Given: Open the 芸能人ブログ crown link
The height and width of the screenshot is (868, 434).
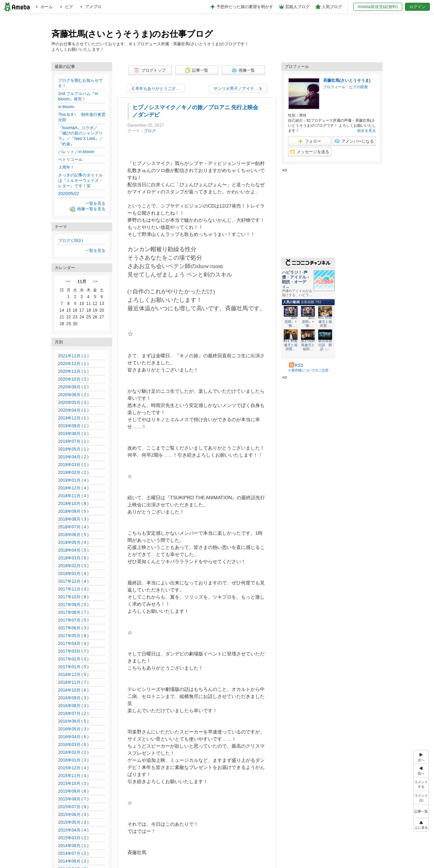Looking at the screenshot, I should point(294,7).
